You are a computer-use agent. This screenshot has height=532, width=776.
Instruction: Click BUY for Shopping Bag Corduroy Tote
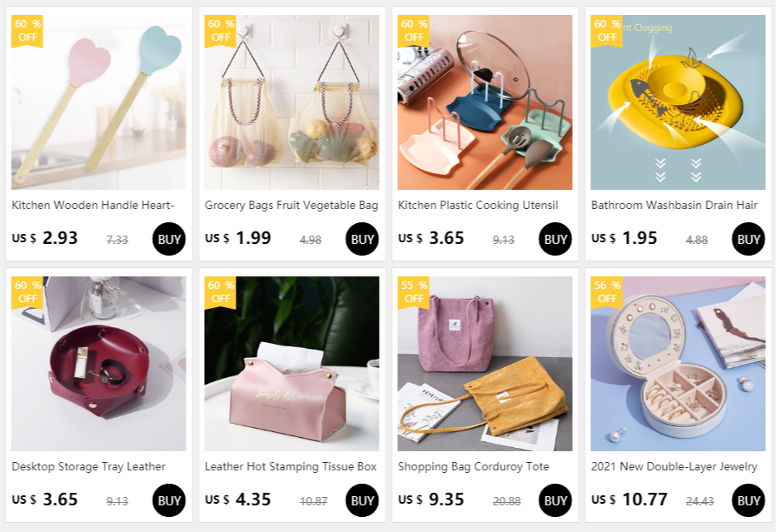[x=555, y=500]
